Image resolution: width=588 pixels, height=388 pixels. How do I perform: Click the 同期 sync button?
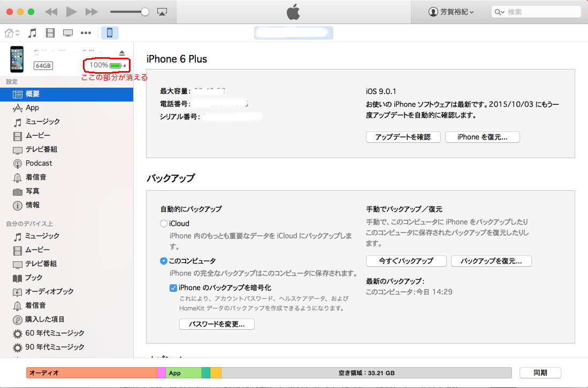pos(540,373)
